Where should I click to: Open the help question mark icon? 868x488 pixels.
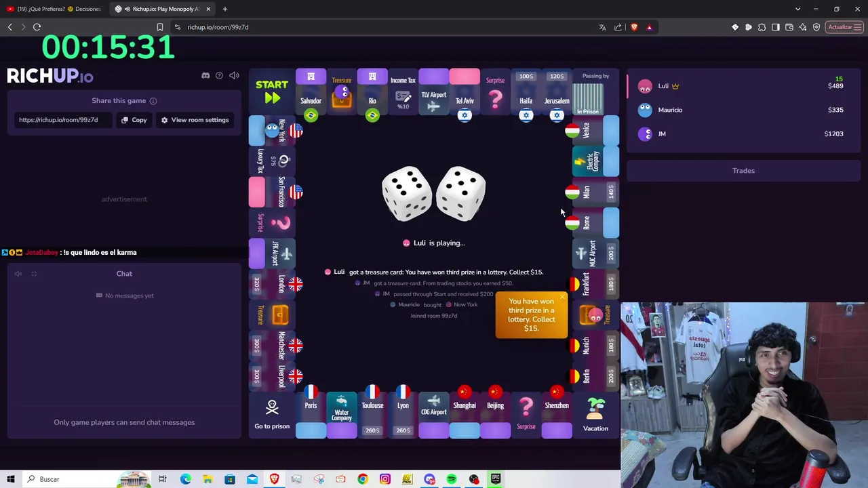pyautogui.click(x=219, y=75)
